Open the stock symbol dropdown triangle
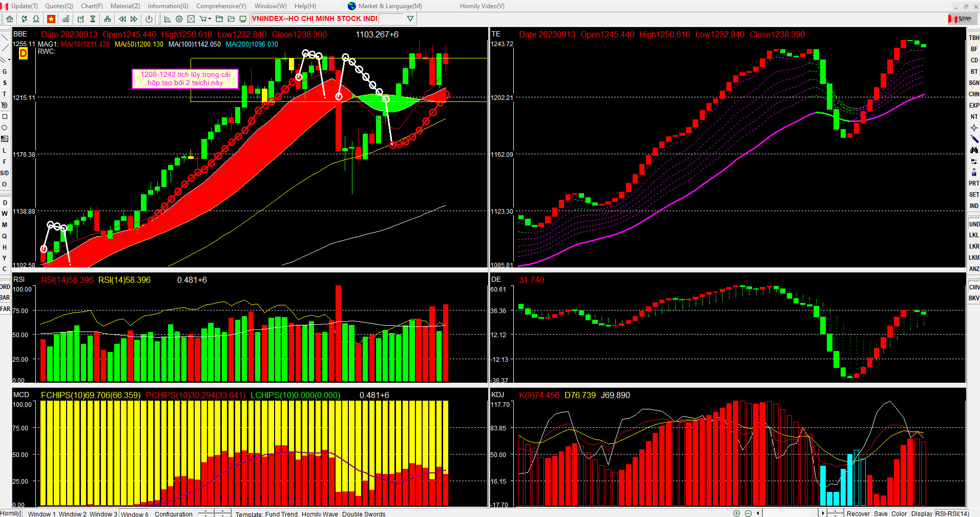Screen dimensions: 980x517 [410, 19]
